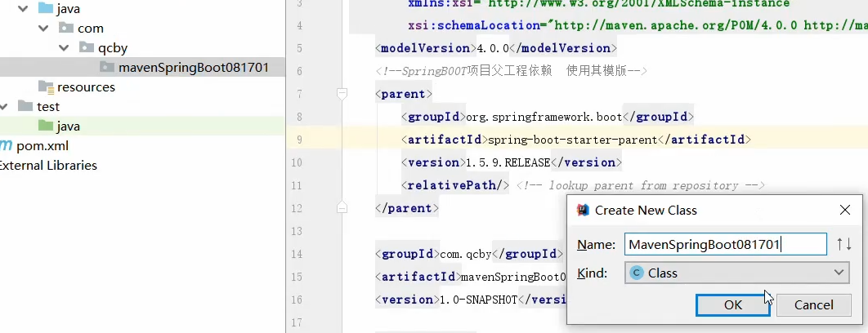Click the modelVersion line in editor

point(496,48)
